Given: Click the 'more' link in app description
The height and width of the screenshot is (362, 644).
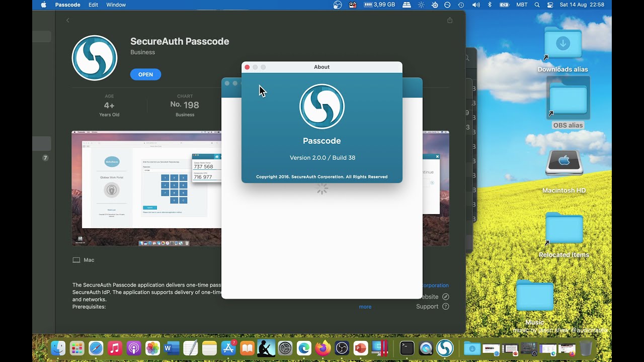Looking at the screenshot, I should 365,307.
